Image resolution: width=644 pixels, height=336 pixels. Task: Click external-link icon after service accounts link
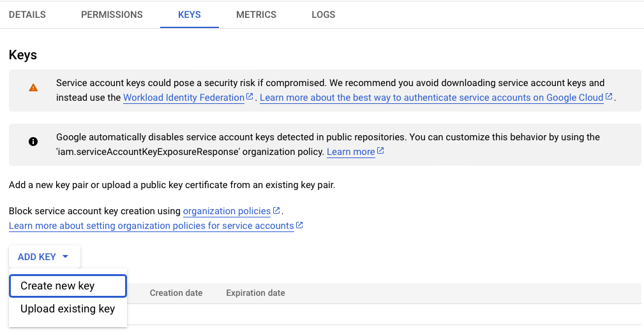(299, 225)
